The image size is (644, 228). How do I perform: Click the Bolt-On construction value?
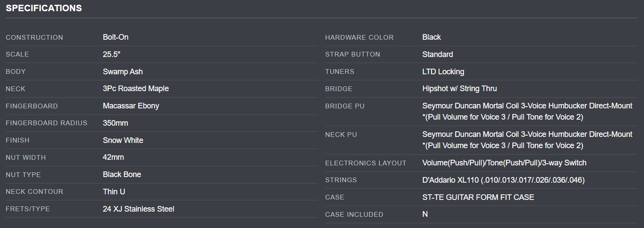[x=116, y=37]
